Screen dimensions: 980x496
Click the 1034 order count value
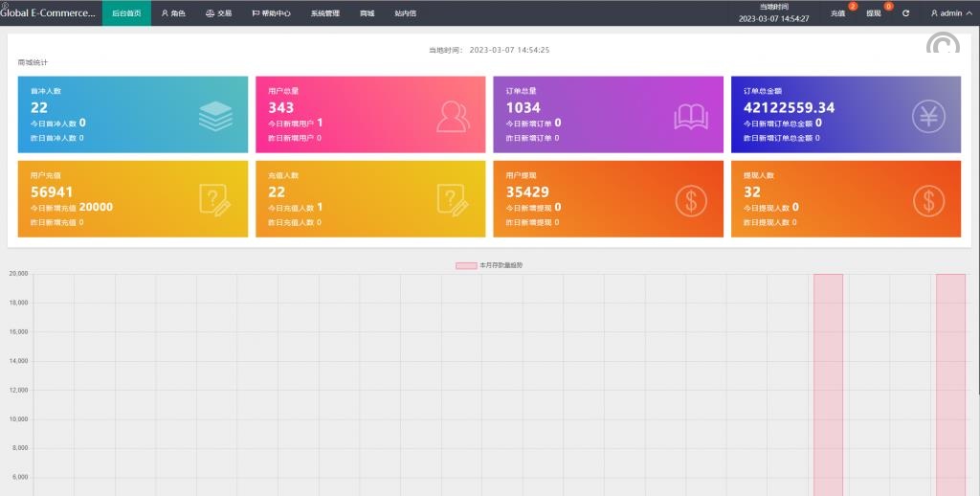[x=523, y=107]
